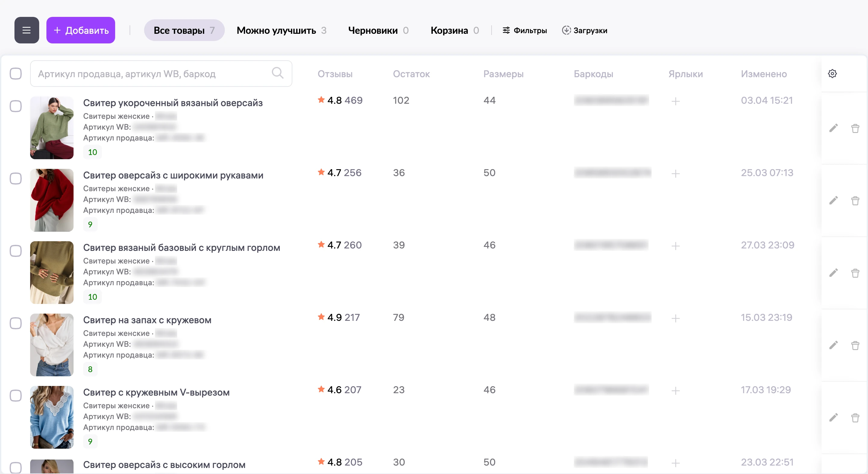Viewport: 868px width, 474px height.
Task: Add label to Свитер укороченный вязаный оверсайз
Action: 676,101
